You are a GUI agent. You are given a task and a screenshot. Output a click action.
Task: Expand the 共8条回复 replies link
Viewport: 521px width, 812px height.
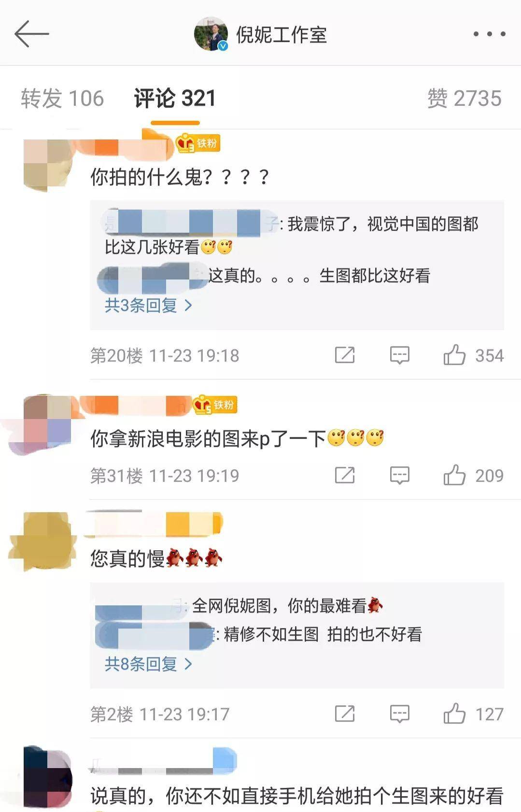click(148, 664)
